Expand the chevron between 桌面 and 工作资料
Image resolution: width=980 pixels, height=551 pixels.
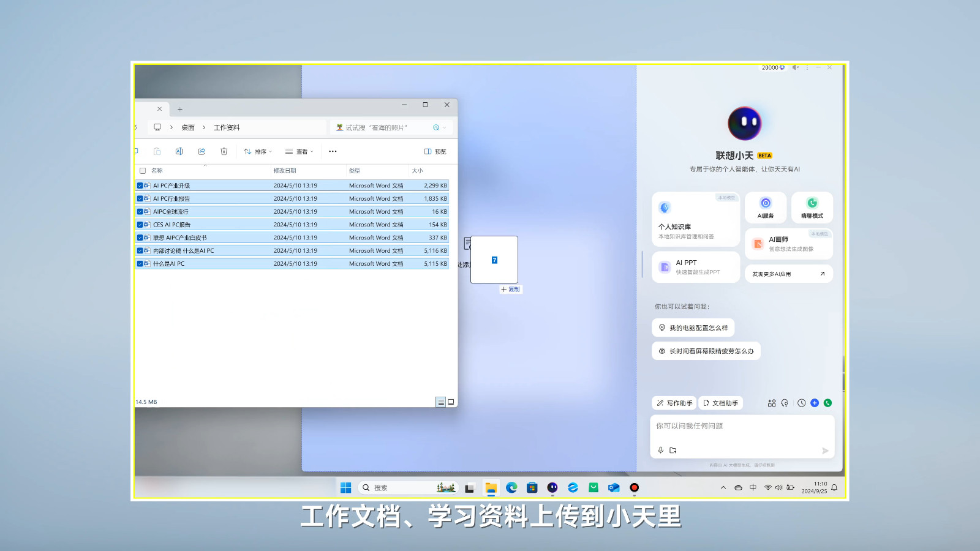click(204, 127)
